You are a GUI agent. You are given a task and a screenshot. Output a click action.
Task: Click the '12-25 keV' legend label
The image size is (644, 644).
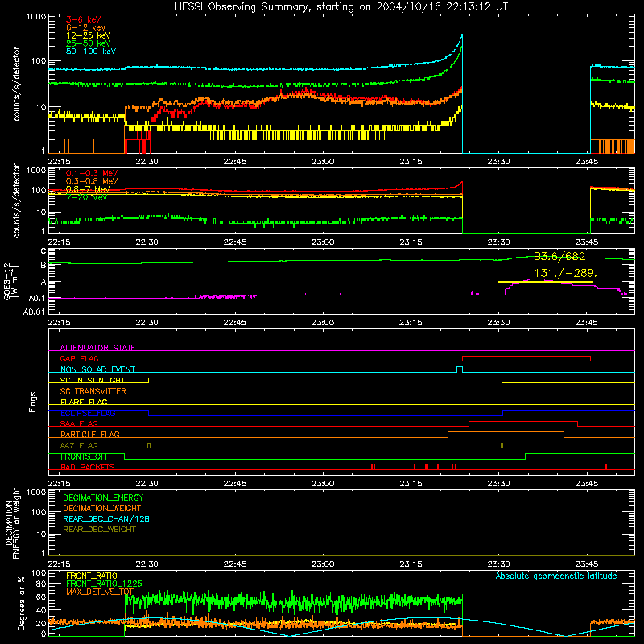pyautogui.click(x=88, y=35)
